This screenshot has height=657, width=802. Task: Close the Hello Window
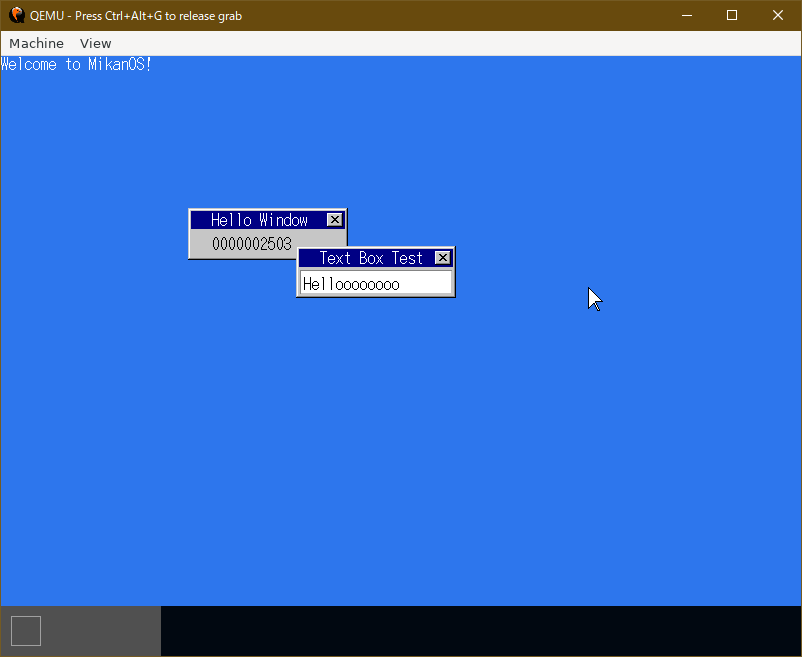[335, 220]
